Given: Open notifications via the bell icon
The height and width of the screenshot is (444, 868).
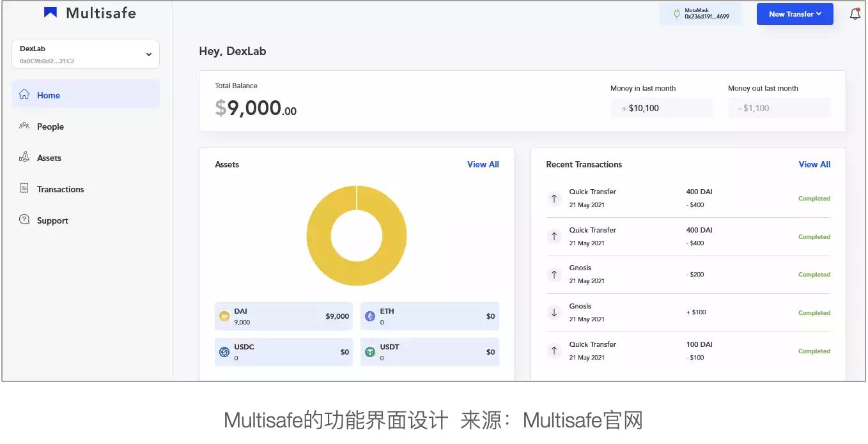Looking at the screenshot, I should [855, 13].
